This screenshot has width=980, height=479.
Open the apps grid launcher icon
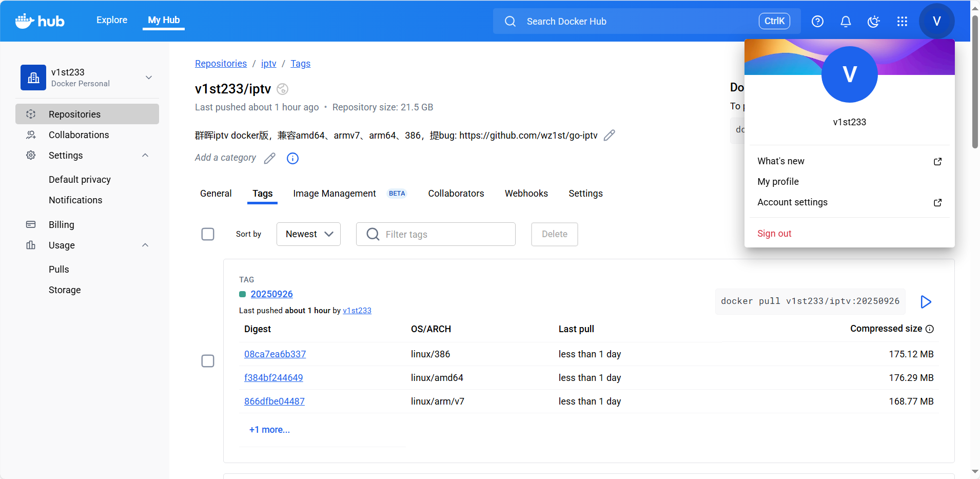(902, 21)
